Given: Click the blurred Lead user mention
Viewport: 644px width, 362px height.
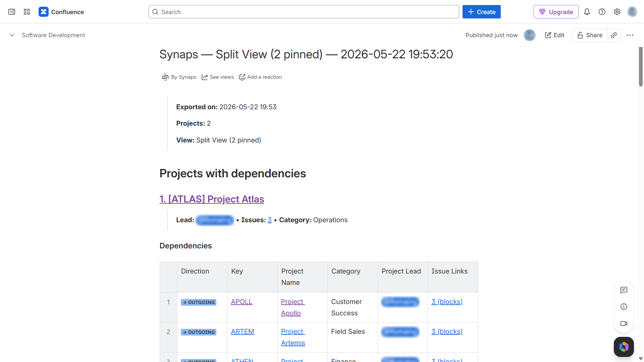Looking at the screenshot, I should [215, 220].
